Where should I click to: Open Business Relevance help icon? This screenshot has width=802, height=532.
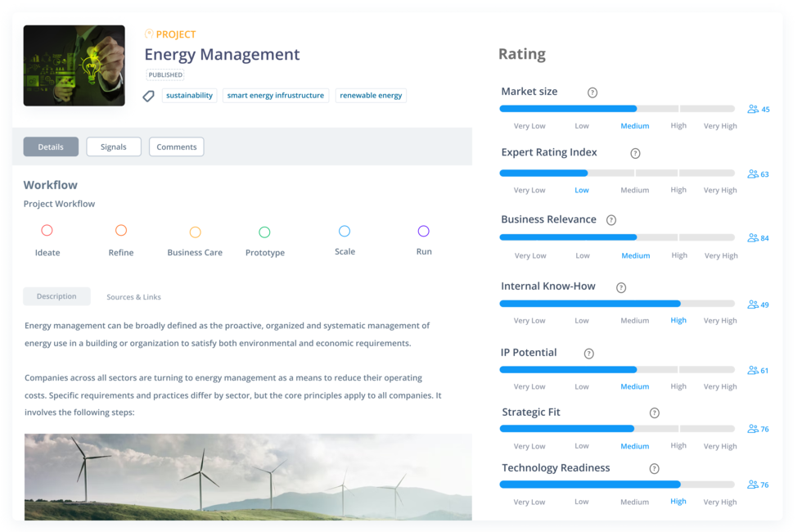611,220
